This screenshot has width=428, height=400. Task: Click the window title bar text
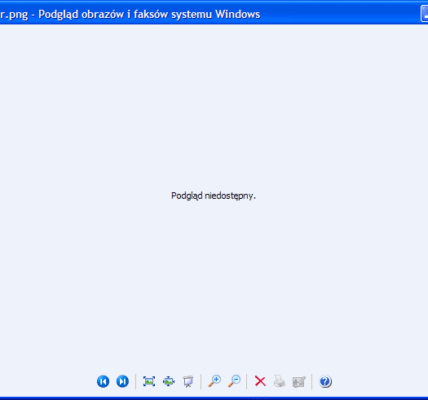130,15
